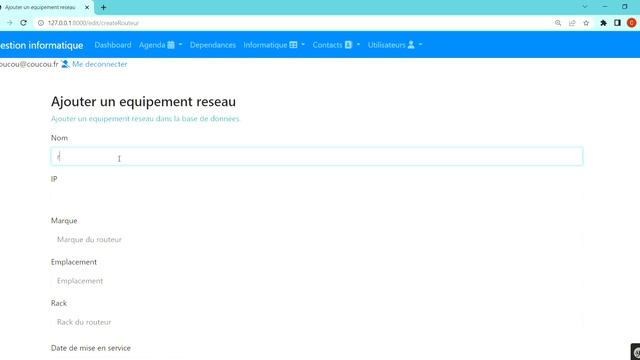640x360 pixels.
Task: Focus the 'Rack du routeur' field
Action: (317, 322)
